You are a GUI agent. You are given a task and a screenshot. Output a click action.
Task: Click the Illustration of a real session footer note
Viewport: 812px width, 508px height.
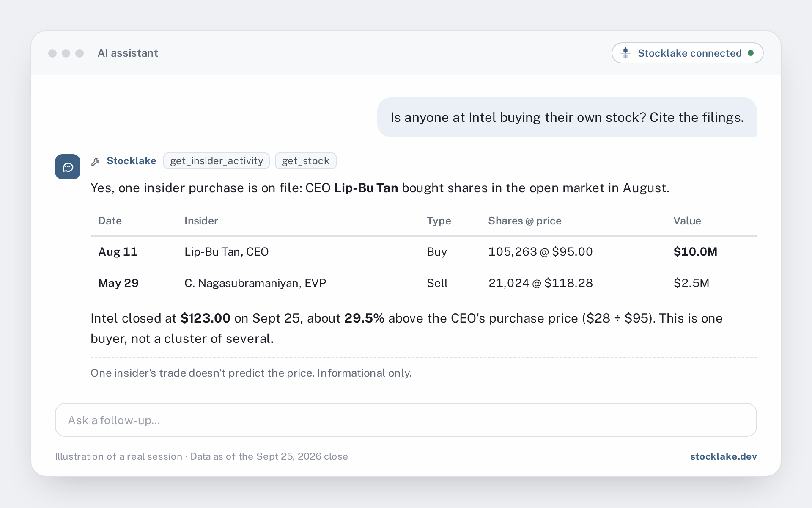201,456
